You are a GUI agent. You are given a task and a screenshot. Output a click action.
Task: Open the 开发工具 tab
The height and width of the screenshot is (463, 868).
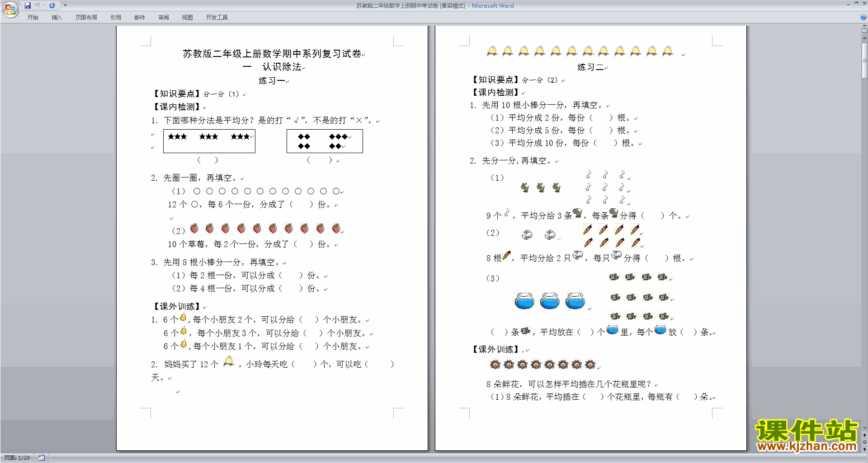point(217,18)
